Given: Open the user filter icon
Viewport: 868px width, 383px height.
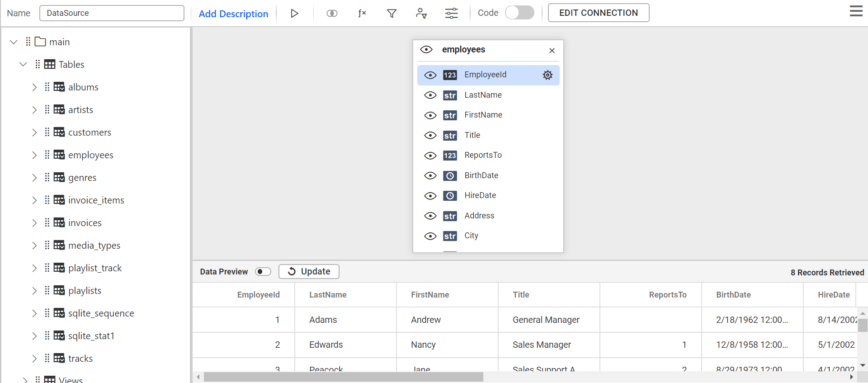Looking at the screenshot, I should (x=421, y=13).
